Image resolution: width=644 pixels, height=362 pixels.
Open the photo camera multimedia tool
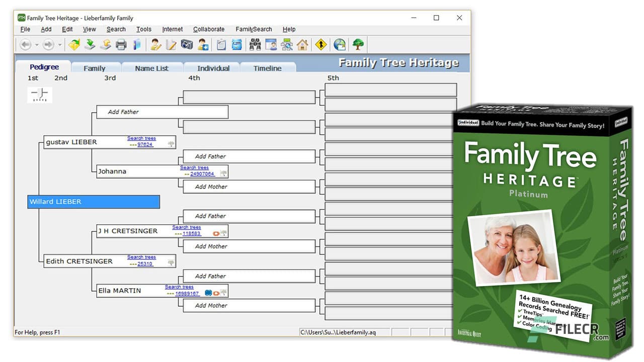[186, 45]
